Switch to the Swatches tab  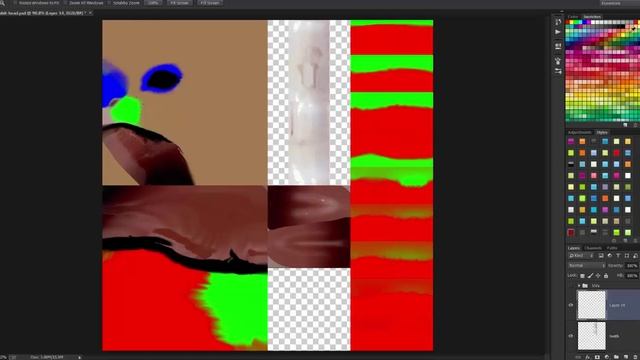point(592,17)
